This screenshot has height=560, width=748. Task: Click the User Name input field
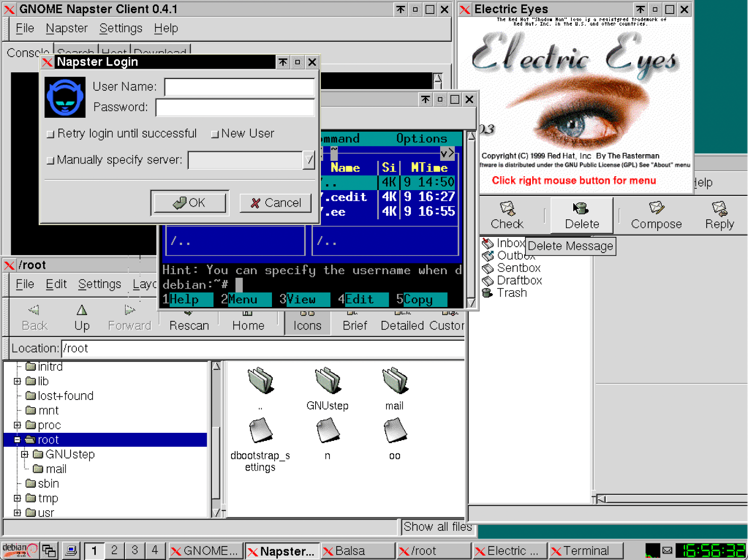(x=239, y=87)
